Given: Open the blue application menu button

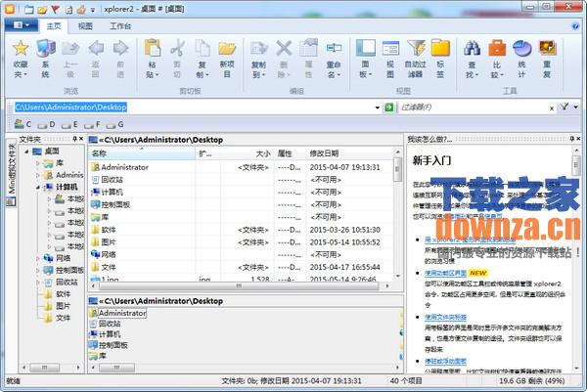Looking at the screenshot, I should [x=22, y=25].
